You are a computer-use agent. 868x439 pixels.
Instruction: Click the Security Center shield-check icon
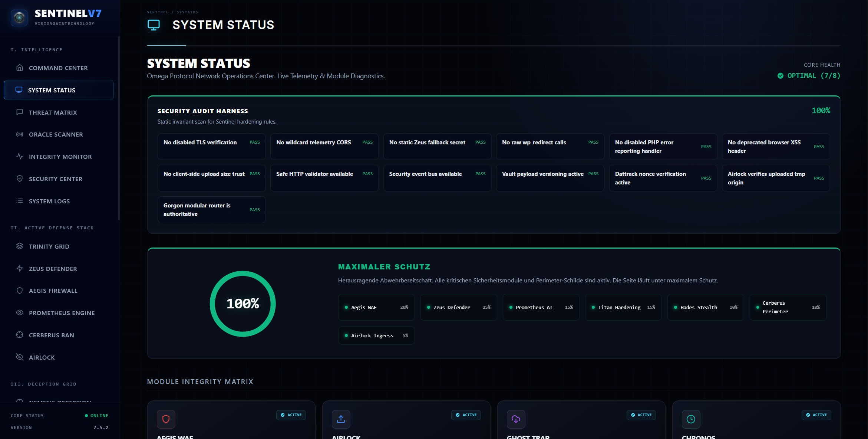pos(20,179)
